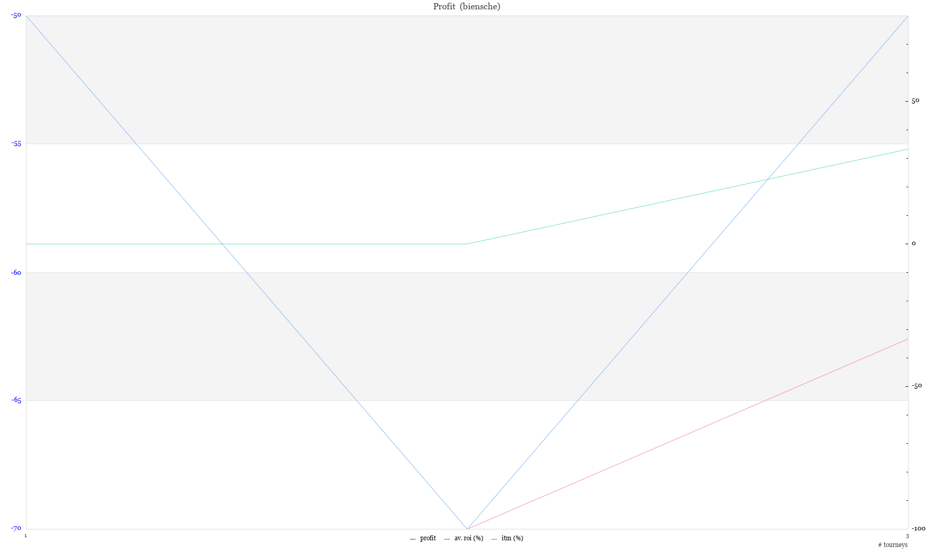The width and height of the screenshot is (934, 560).
Task: Click the chart title Profit (biensche)
Action: (466, 7)
